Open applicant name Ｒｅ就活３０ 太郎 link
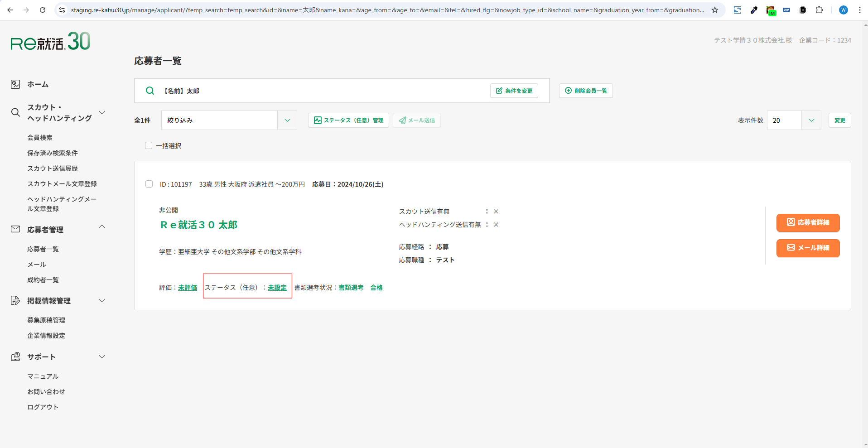Screen dimensions: 868x448 199,225
